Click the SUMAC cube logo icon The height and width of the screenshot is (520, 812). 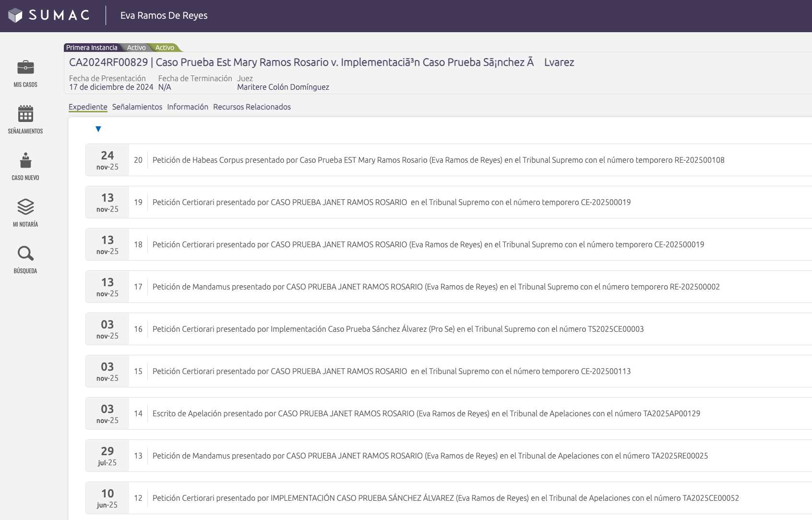pyautogui.click(x=15, y=15)
